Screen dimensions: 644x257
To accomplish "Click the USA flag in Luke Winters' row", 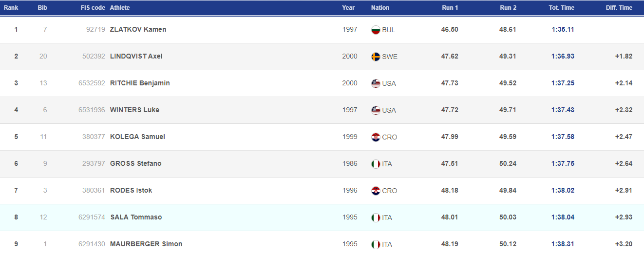I will coord(376,110).
